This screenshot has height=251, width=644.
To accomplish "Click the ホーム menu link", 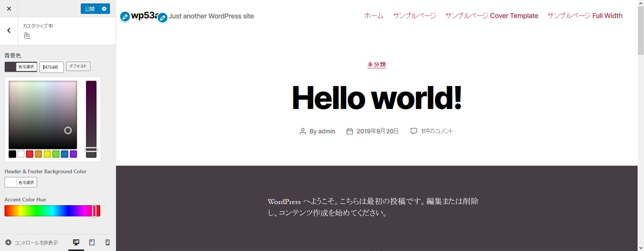I will click(x=374, y=16).
